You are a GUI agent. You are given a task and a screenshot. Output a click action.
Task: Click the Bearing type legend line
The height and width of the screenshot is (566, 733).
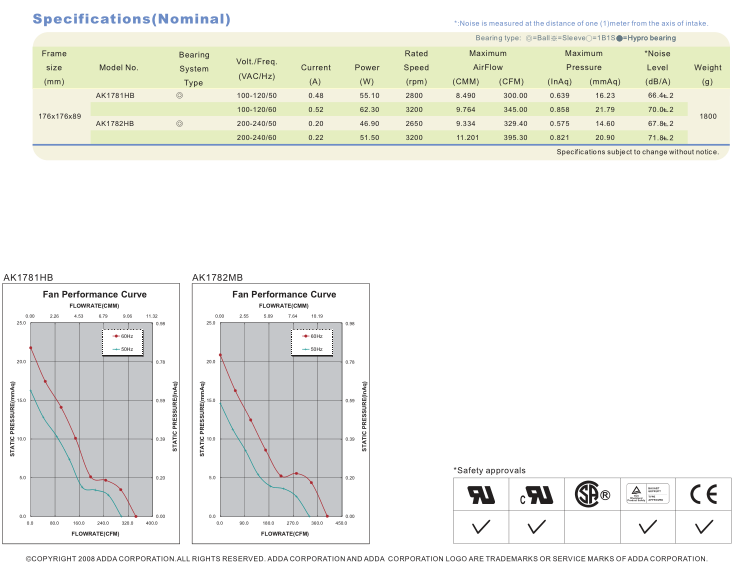pyautogui.click(x=575, y=38)
